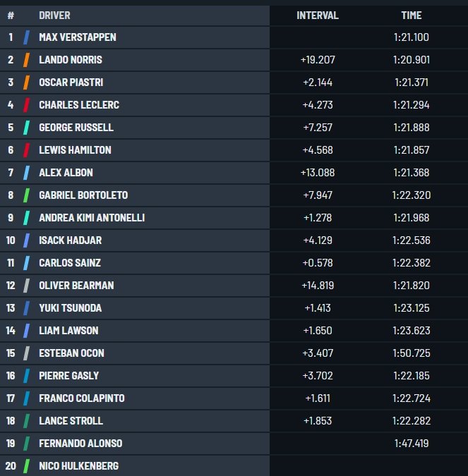Click Esteban Ocon's 1:50.725 lap time
Screen dimensions: 468x476
[x=411, y=353]
